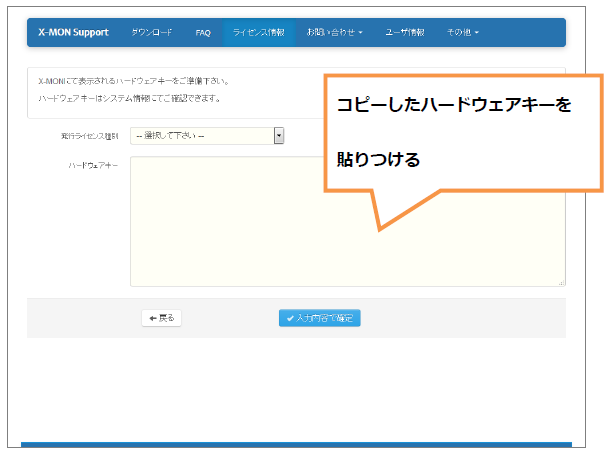Focus the ハードウェアキー text area

(250, 240)
